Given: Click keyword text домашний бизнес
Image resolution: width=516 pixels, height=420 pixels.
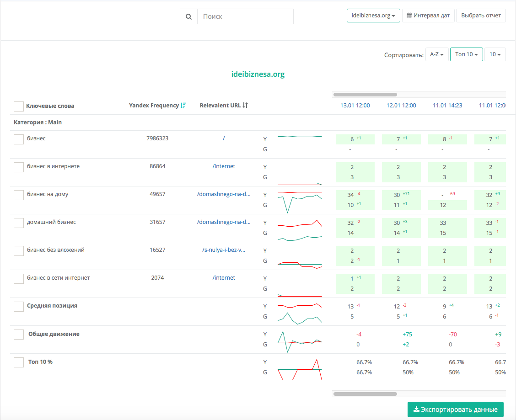Looking at the screenshot, I should click(x=51, y=222).
